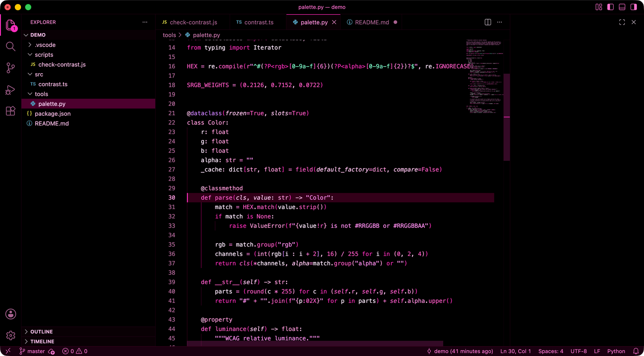Switch to the contrast.ts tab
Screen dimensions: 644x356
[x=258, y=22]
